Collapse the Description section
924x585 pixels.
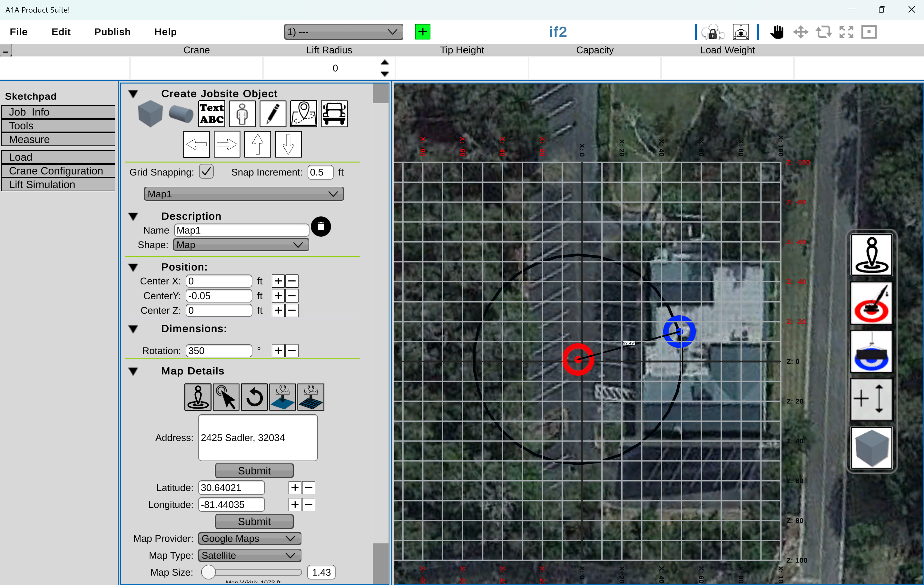tap(133, 216)
